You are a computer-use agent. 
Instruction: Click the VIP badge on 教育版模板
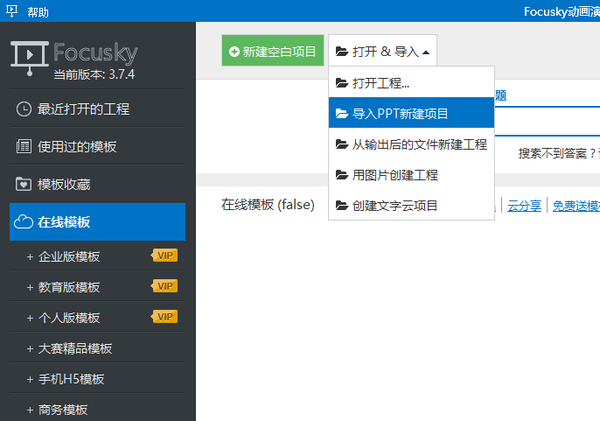[165, 286]
